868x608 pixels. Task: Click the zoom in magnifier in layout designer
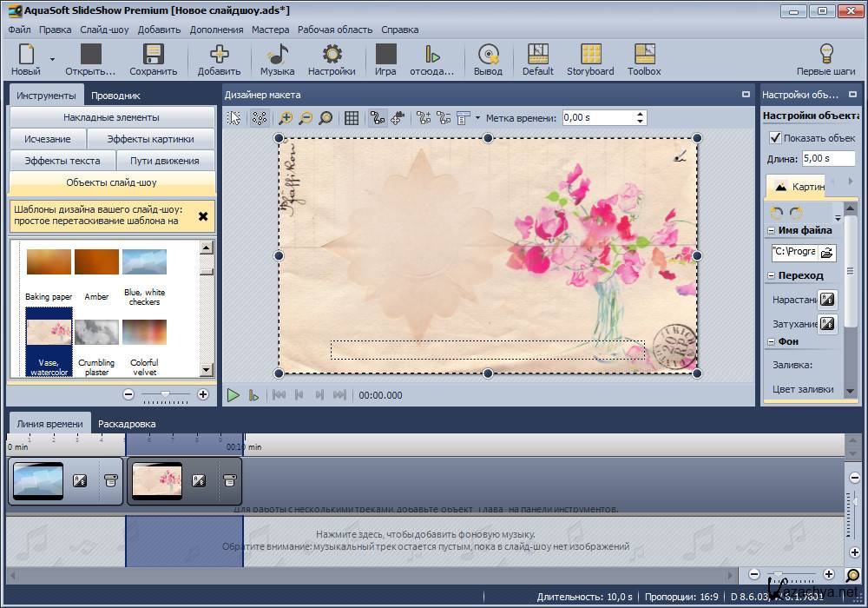[286, 118]
